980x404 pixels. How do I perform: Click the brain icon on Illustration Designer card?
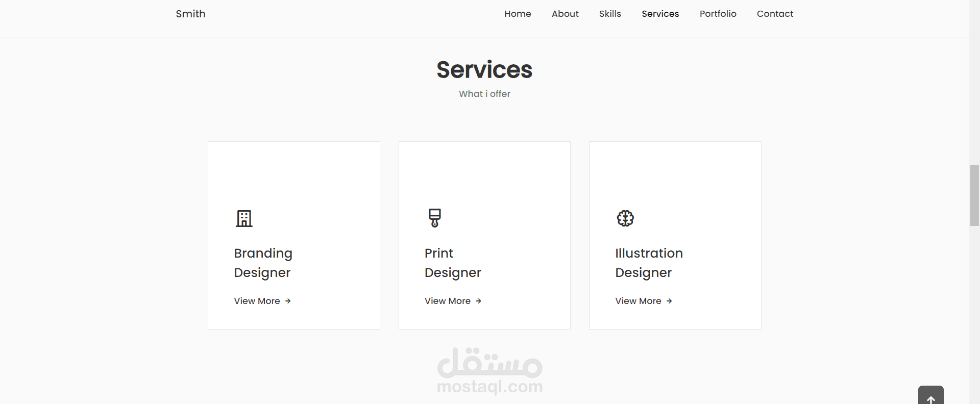(x=625, y=218)
